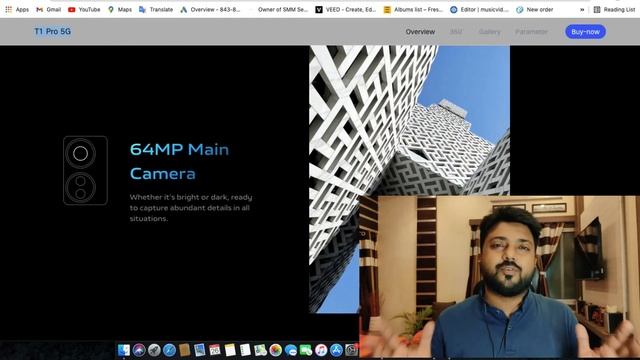This screenshot has height=360, width=640.
Task: Open Calendar from the Dock
Action: click(215, 350)
